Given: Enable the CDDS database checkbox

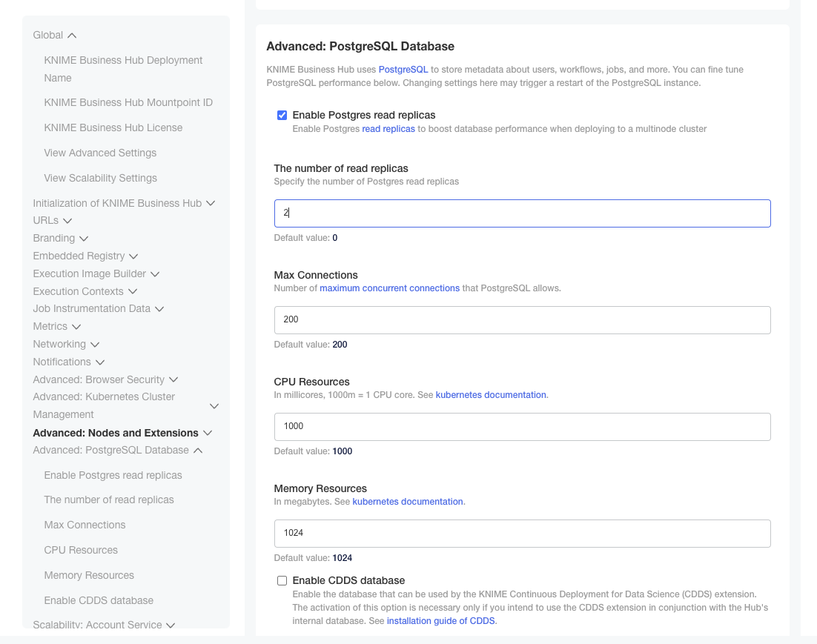Looking at the screenshot, I should [x=282, y=580].
